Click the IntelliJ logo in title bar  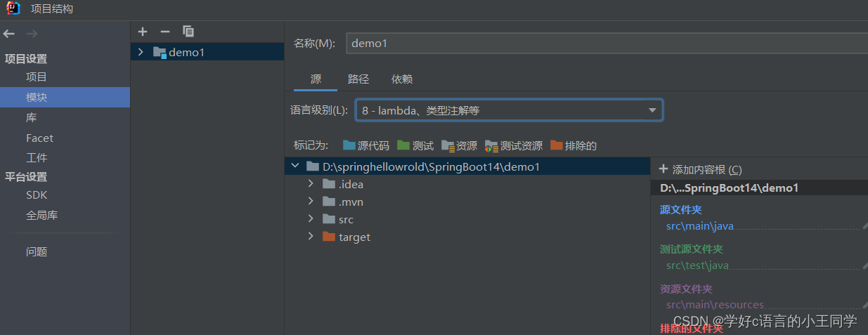point(13,9)
